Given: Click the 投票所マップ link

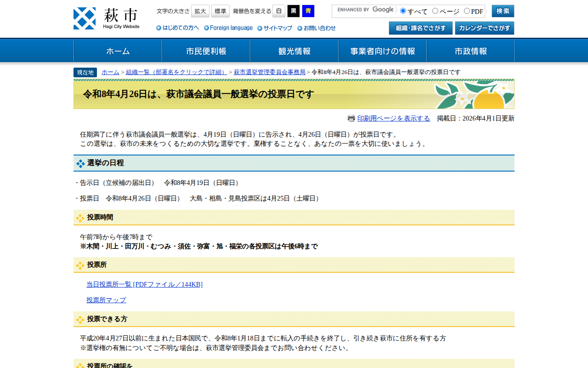Looking at the screenshot, I should (x=106, y=299).
